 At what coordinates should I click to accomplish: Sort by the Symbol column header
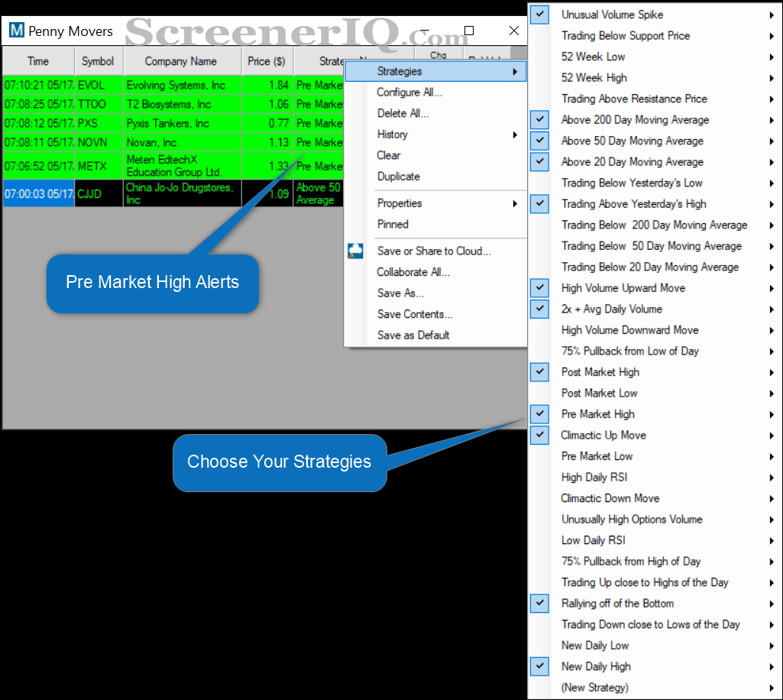(x=98, y=61)
